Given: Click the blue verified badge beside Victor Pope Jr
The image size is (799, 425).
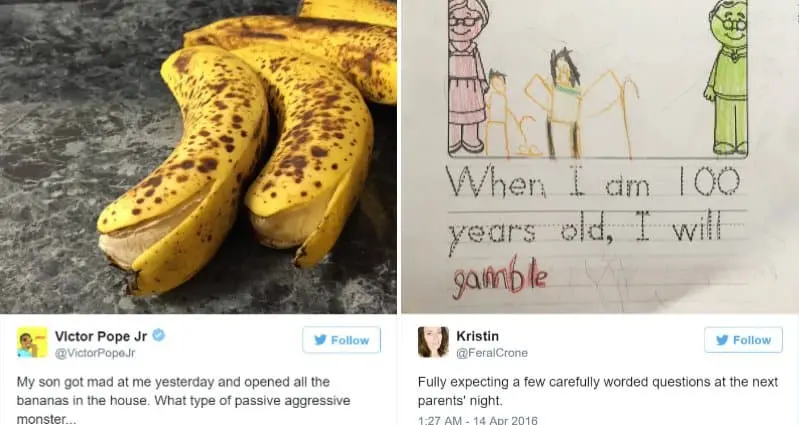Looking at the screenshot, I should click(158, 335).
